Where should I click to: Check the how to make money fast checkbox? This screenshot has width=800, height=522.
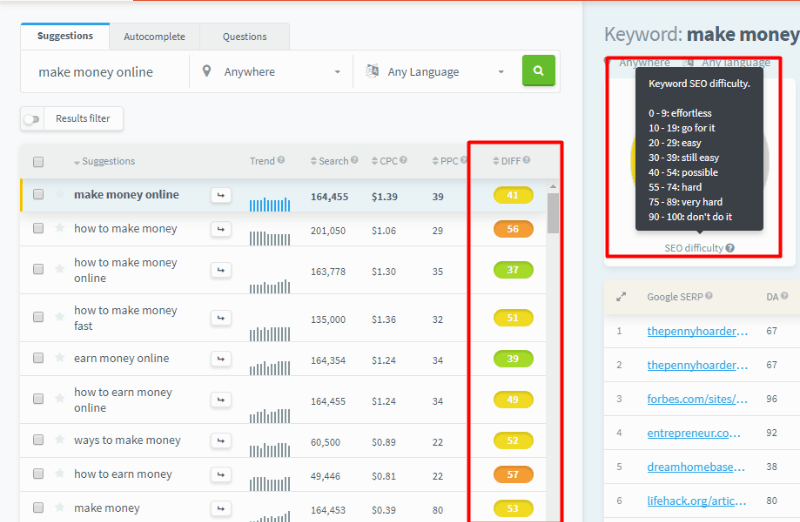[x=38, y=317]
